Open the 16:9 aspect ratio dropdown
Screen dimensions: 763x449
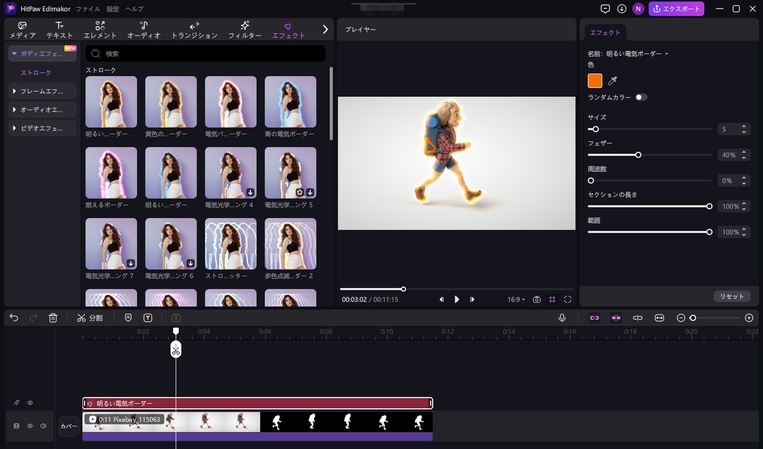coord(515,299)
